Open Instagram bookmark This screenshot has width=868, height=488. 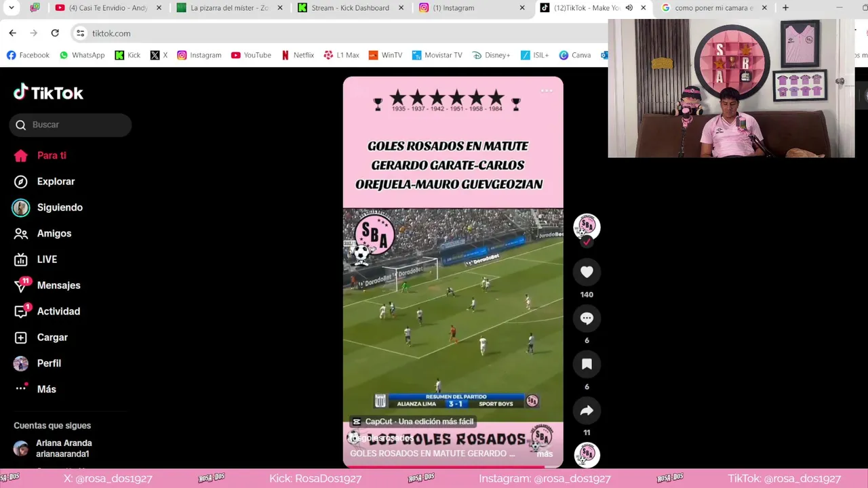(x=199, y=55)
